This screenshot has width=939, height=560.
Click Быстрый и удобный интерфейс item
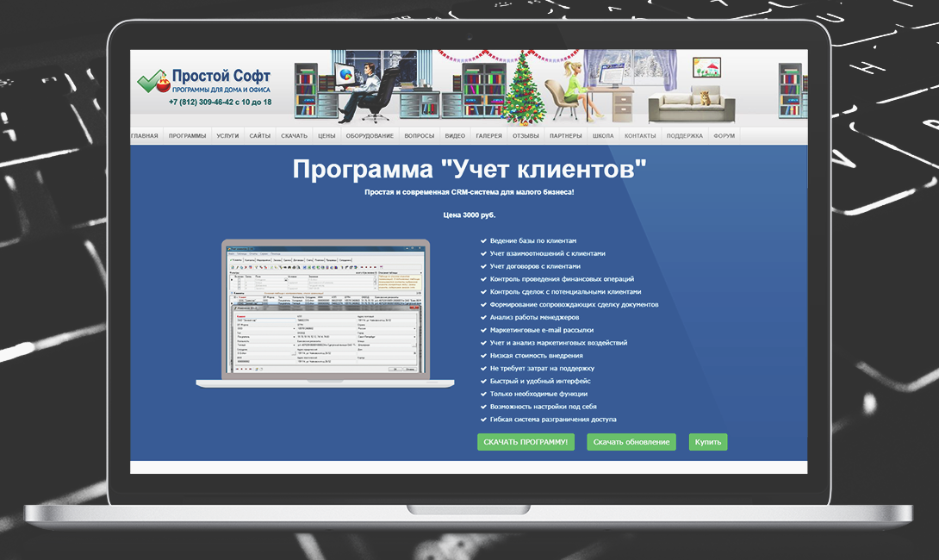540,381
